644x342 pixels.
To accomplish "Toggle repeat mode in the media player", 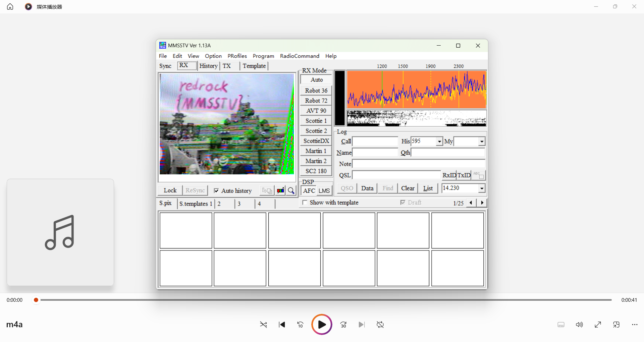I will 380,325.
